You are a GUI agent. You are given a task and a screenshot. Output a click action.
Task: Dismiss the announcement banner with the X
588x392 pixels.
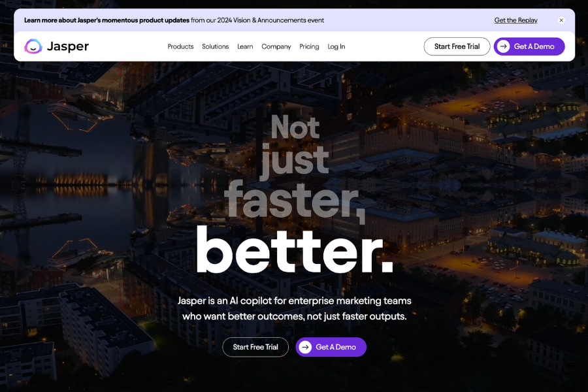(x=561, y=20)
